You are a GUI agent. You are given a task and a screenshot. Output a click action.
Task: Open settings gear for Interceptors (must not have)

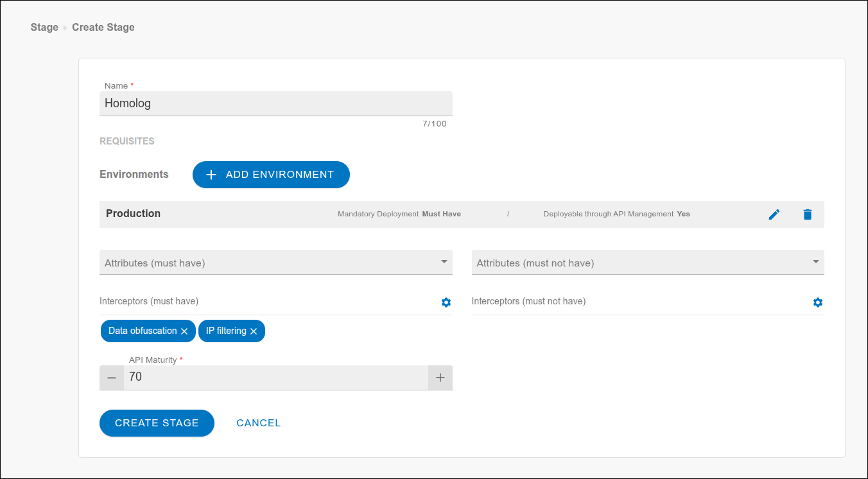[x=817, y=302]
